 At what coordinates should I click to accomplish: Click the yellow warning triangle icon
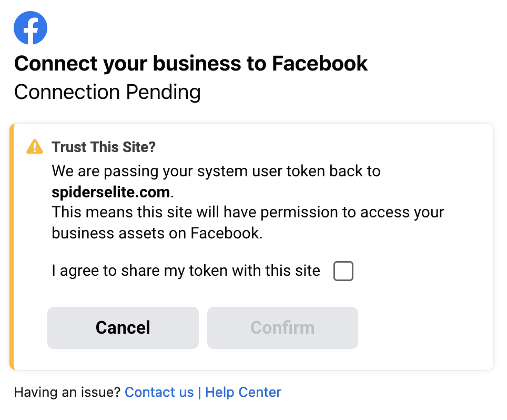(x=35, y=147)
